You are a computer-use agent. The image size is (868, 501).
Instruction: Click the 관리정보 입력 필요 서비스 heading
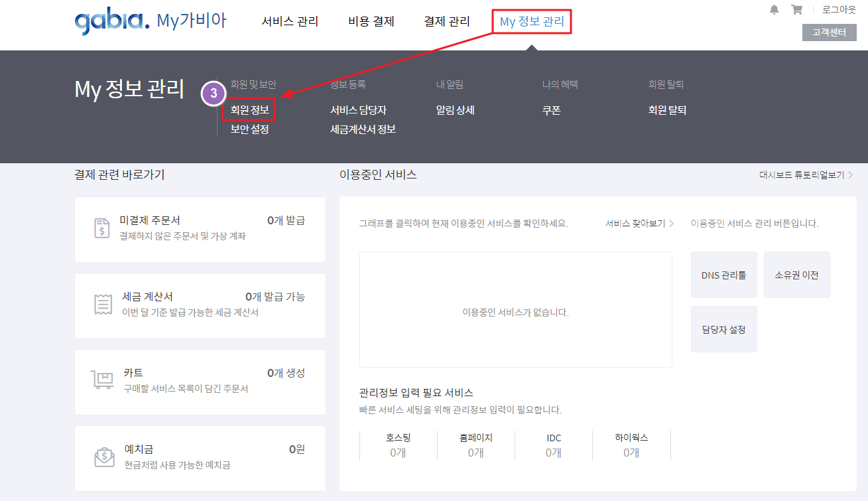[416, 393]
